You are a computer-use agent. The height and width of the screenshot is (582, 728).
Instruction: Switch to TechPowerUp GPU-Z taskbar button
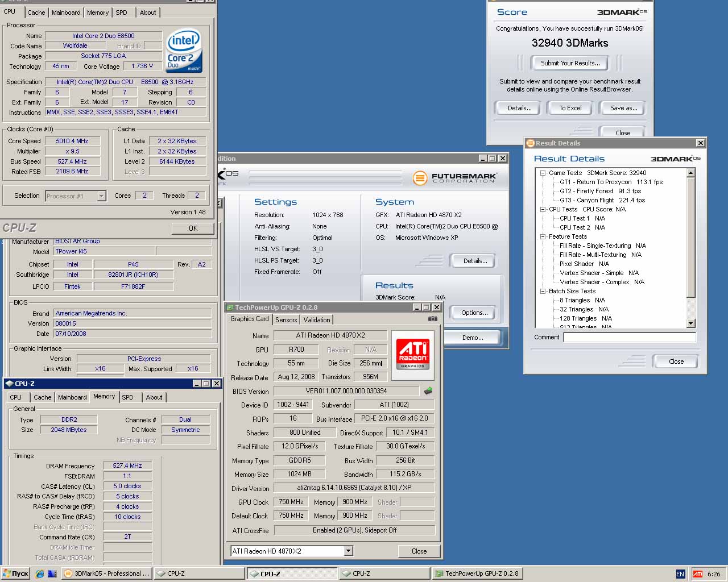pos(477,573)
